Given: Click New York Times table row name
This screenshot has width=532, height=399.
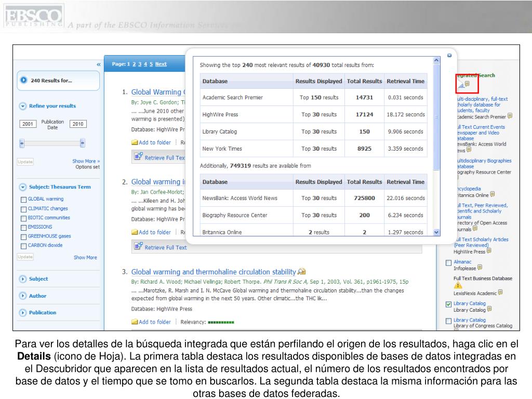Looking at the screenshot, I should [222, 149].
